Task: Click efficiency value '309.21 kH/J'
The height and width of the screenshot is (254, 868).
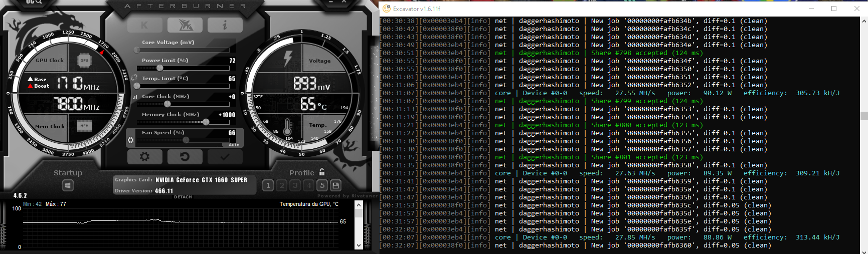Action: tap(817, 173)
